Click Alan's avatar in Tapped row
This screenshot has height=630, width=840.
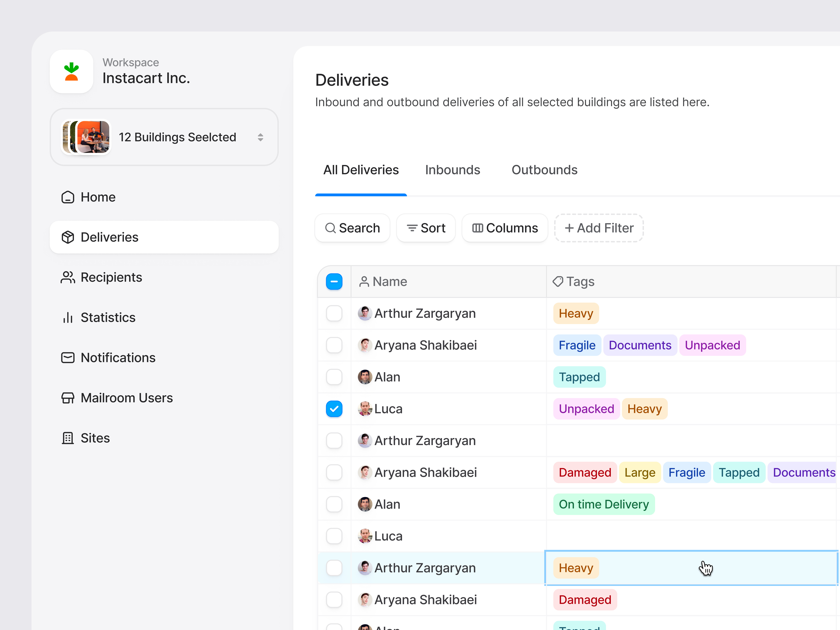pyautogui.click(x=365, y=377)
